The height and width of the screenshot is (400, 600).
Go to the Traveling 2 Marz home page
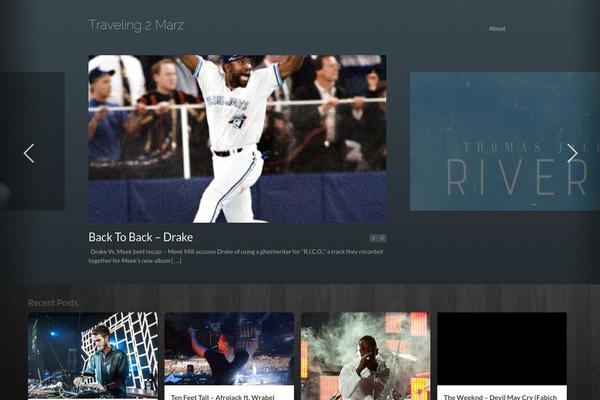136,25
